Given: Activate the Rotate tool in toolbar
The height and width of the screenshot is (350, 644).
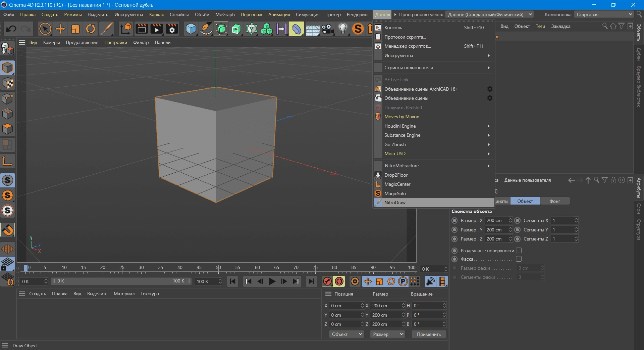Looking at the screenshot, I should [91, 29].
